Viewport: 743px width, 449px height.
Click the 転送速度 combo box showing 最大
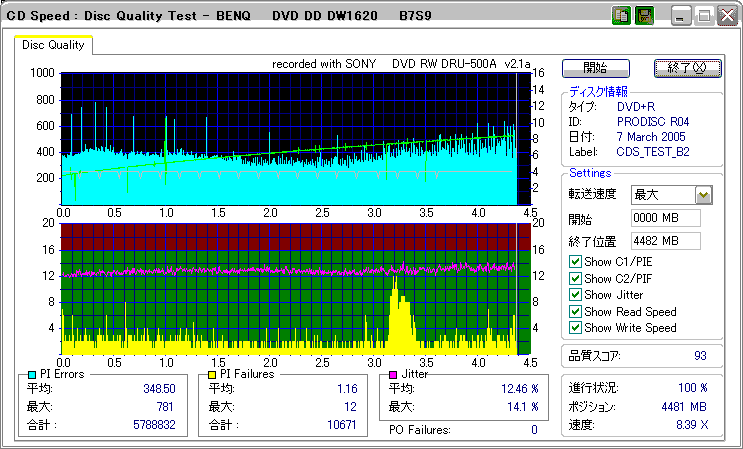click(x=662, y=195)
